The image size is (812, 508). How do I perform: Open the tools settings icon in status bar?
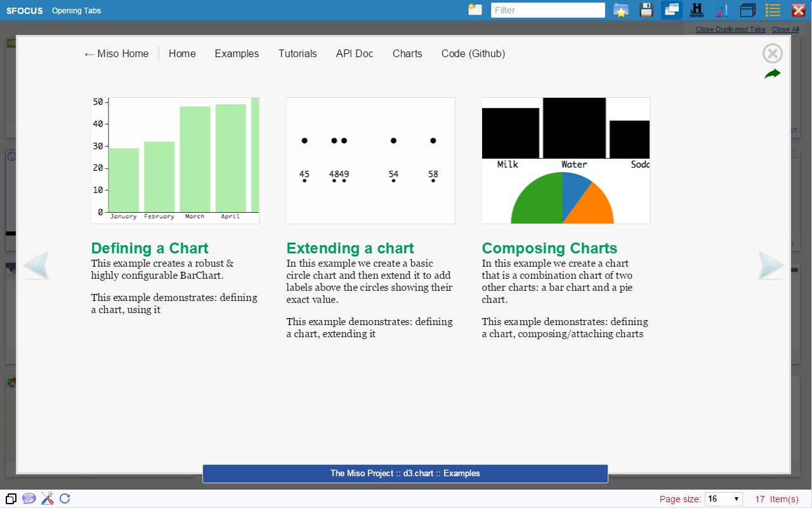47,498
